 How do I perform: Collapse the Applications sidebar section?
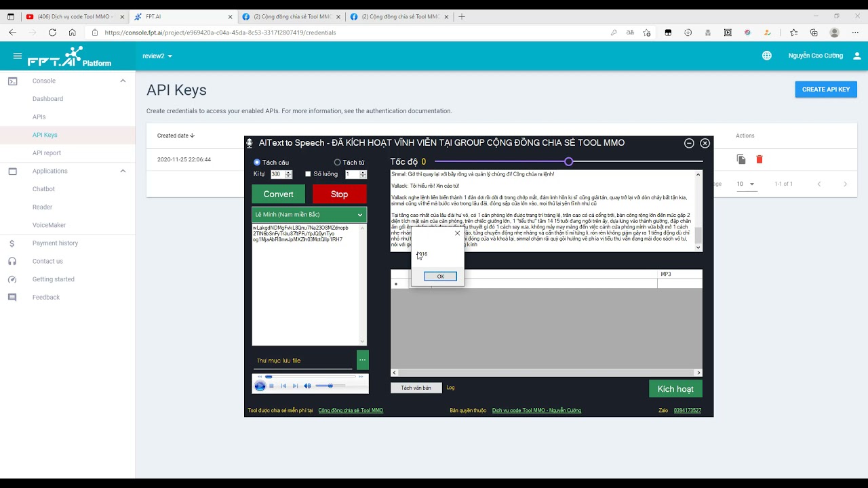point(123,171)
